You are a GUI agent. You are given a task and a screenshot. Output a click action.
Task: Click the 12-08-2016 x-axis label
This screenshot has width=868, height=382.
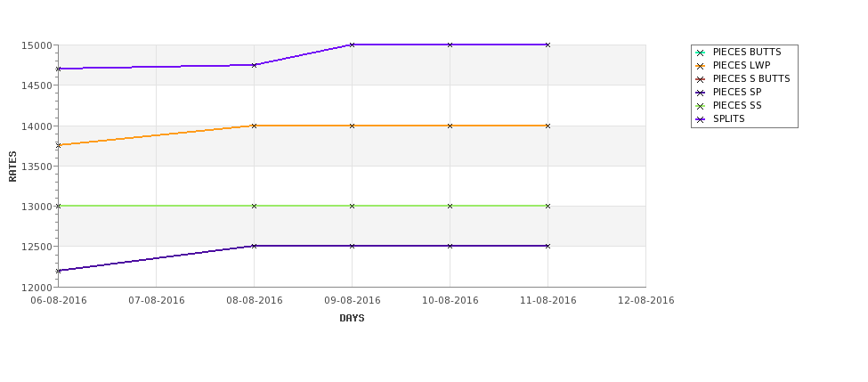click(x=645, y=301)
